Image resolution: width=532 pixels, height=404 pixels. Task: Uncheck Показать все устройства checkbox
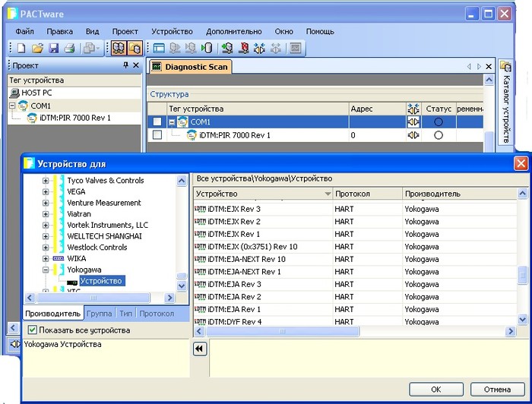click(32, 330)
